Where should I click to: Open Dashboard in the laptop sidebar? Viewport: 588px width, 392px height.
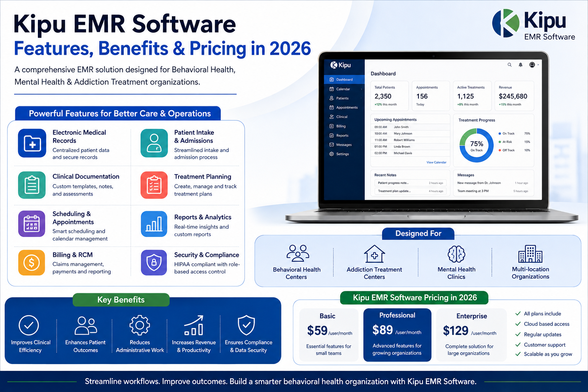(344, 80)
